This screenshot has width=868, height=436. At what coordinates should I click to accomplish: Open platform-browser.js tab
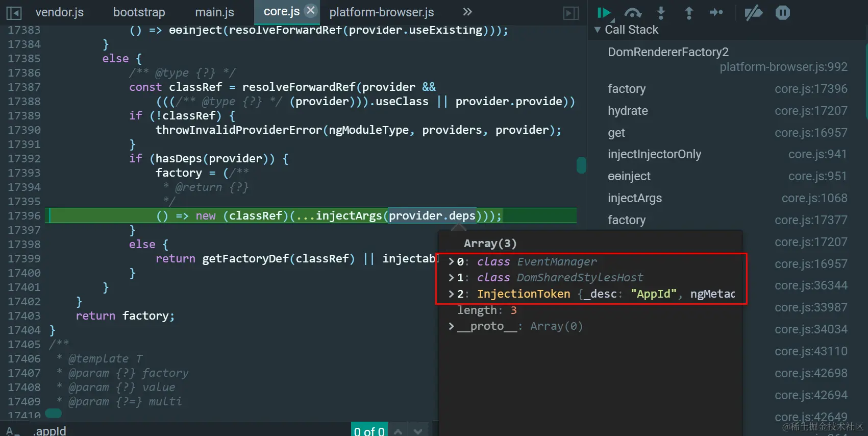coord(382,12)
